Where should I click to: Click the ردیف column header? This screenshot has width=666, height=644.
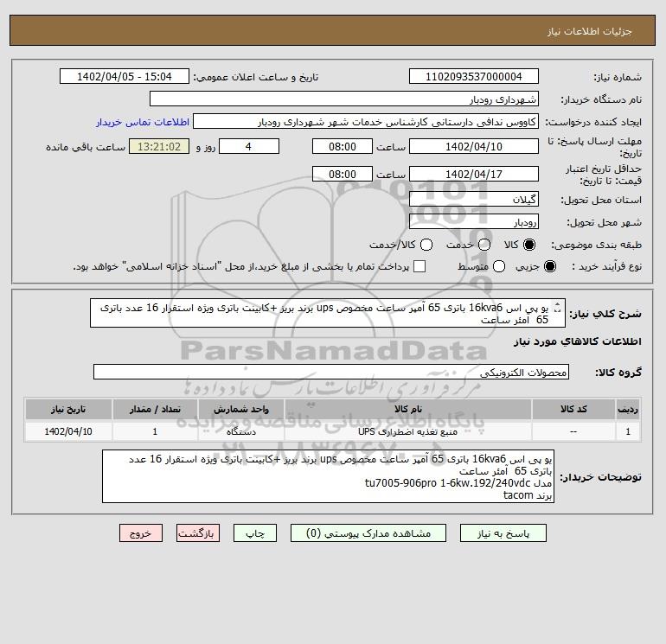[628, 409]
